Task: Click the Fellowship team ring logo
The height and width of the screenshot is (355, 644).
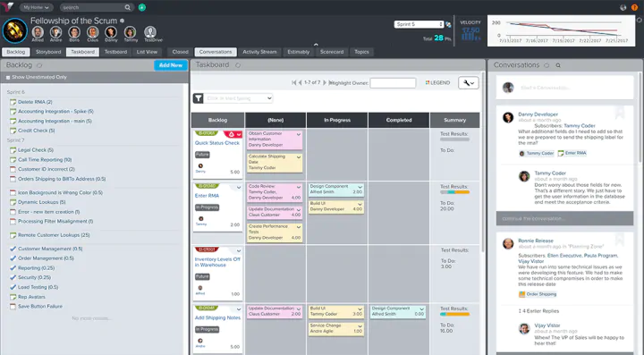Action: [x=15, y=30]
